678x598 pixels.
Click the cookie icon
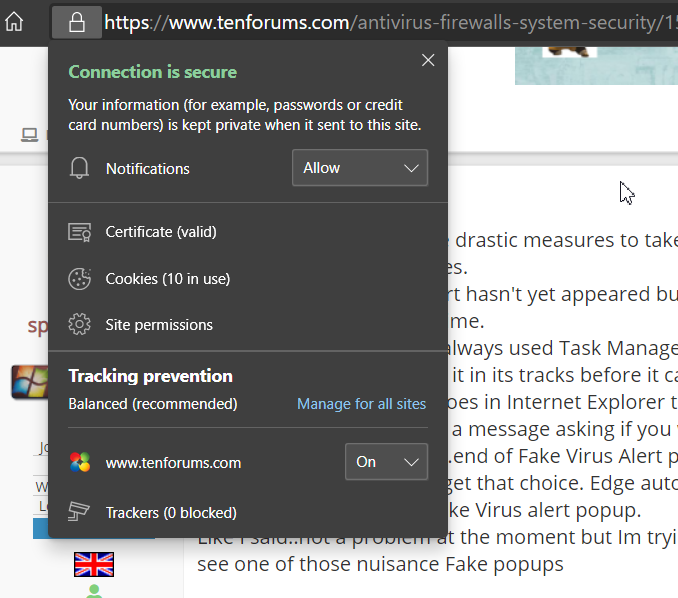coord(80,279)
